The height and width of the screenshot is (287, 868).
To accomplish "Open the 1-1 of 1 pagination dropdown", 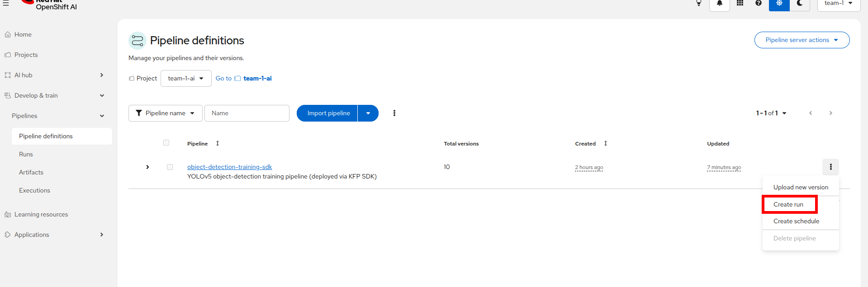I will click(771, 113).
